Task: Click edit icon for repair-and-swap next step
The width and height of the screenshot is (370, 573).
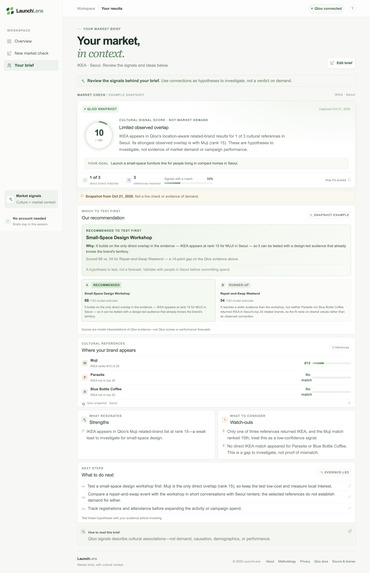Action: [349, 497]
